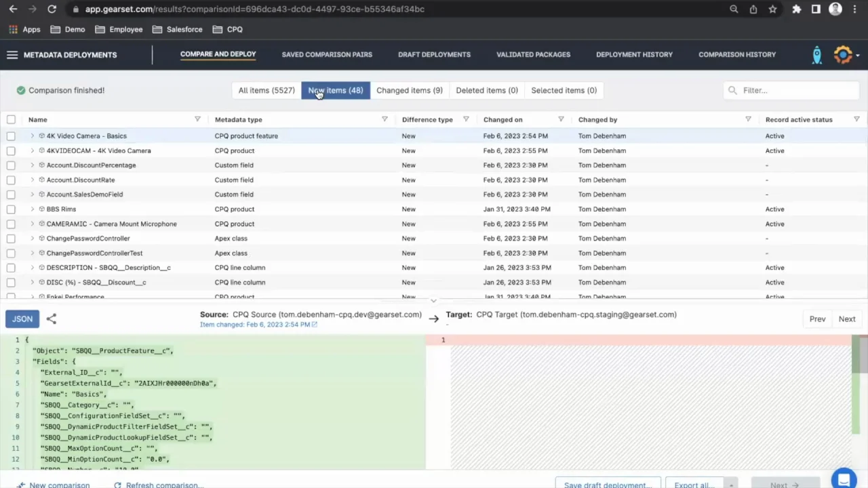Click the browser zoom magnifier icon
Viewport: 868px width, 488px height.
click(734, 9)
